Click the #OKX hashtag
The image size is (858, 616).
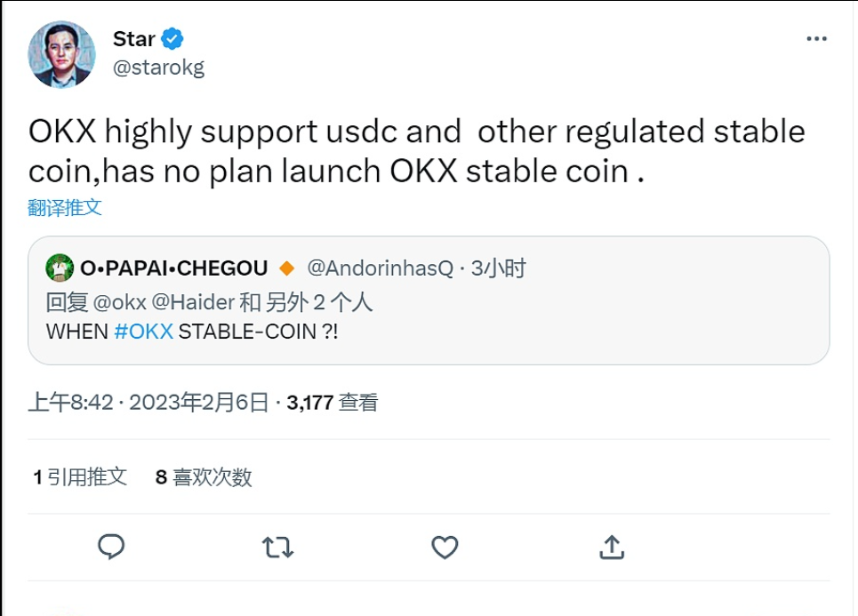144,332
